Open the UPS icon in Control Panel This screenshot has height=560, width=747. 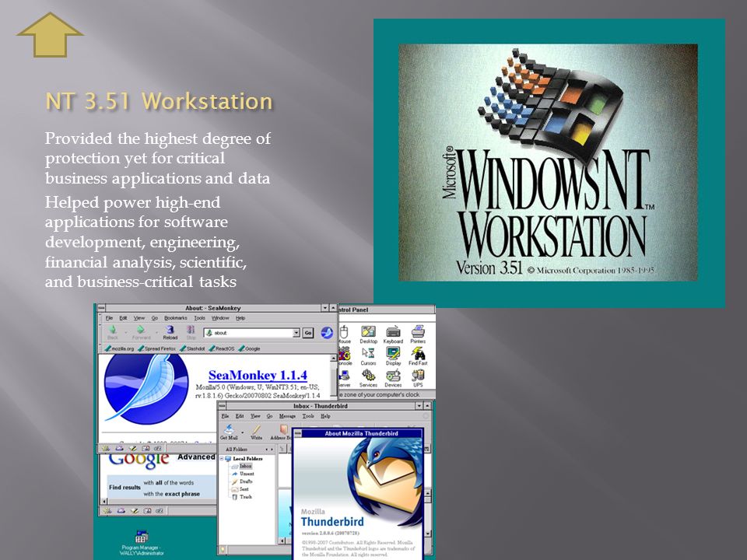pyautogui.click(x=418, y=378)
